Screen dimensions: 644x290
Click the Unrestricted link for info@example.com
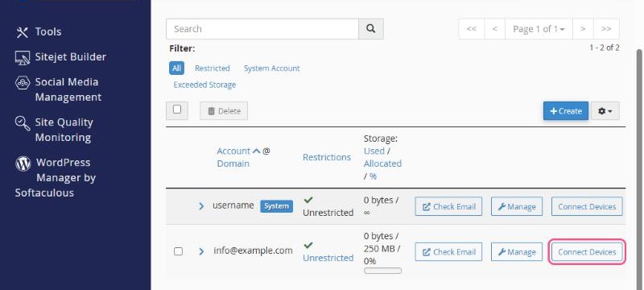[x=328, y=258]
